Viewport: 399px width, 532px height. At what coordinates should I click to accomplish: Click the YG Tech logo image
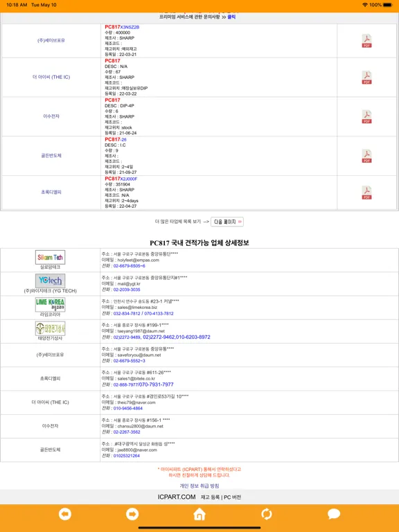50,281
